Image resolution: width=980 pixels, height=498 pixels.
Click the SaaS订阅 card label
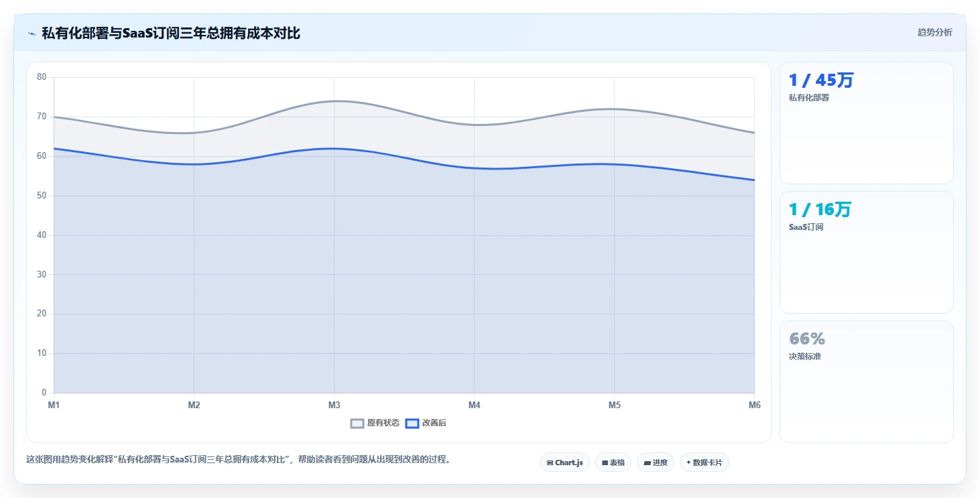[x=806, y=227]
